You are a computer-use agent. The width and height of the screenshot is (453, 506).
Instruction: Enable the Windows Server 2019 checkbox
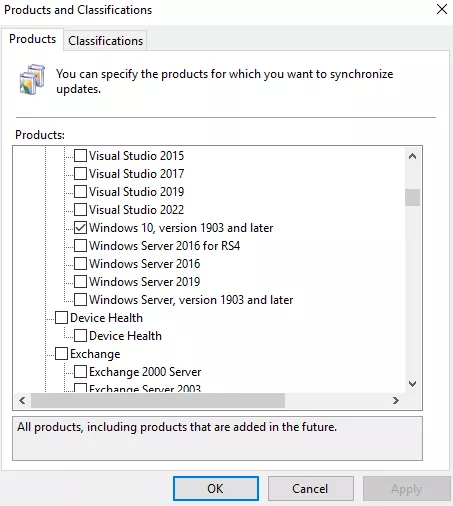(x=80, y=282)
